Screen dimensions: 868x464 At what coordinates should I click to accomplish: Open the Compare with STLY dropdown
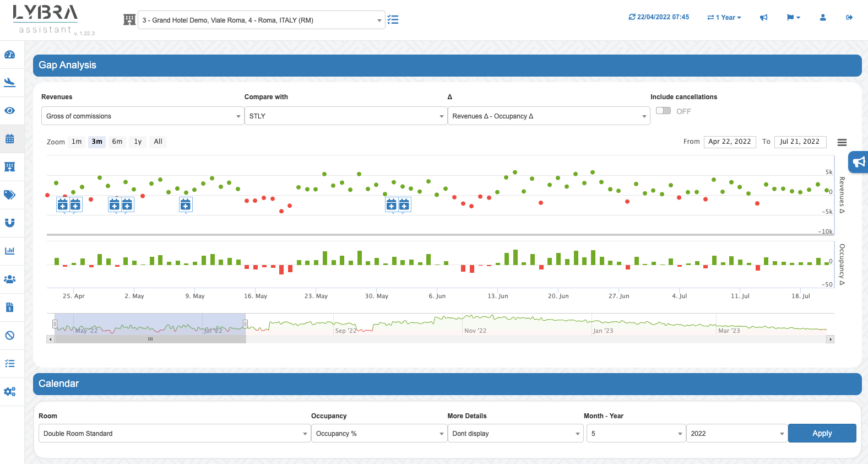tap(345, 116)
